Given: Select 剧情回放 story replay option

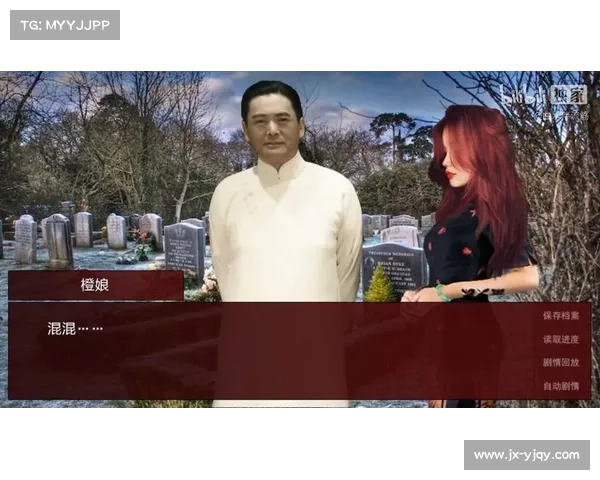Looking at the screenshot, I should tap(560, 362).
